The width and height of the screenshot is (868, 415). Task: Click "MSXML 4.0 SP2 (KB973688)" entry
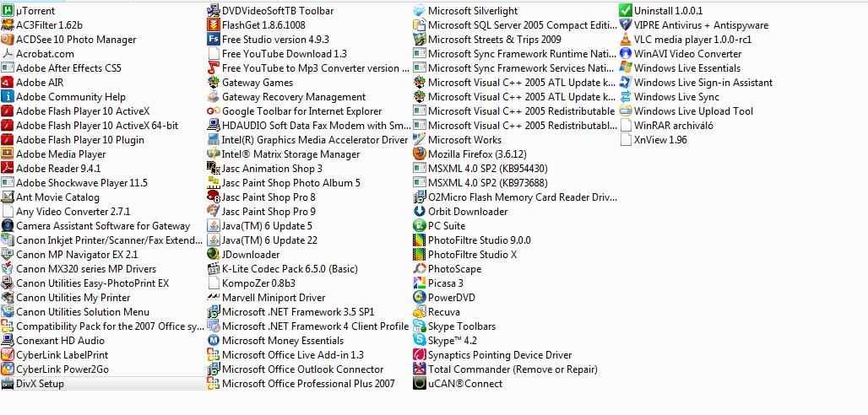point(488,182)
